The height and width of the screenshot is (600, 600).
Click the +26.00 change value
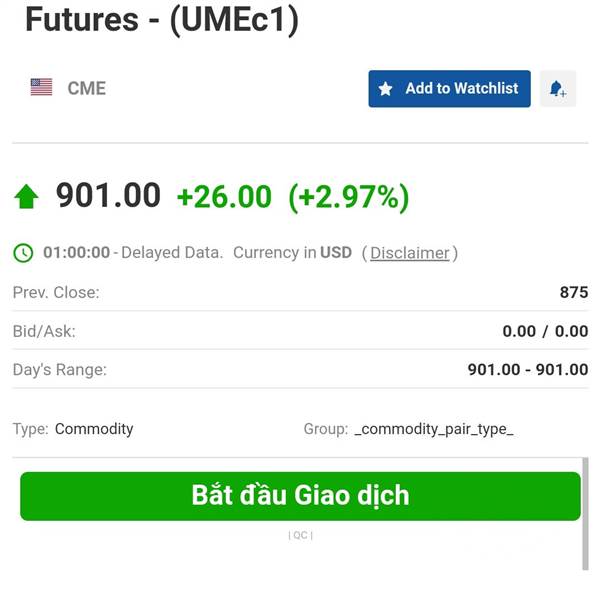224,197
